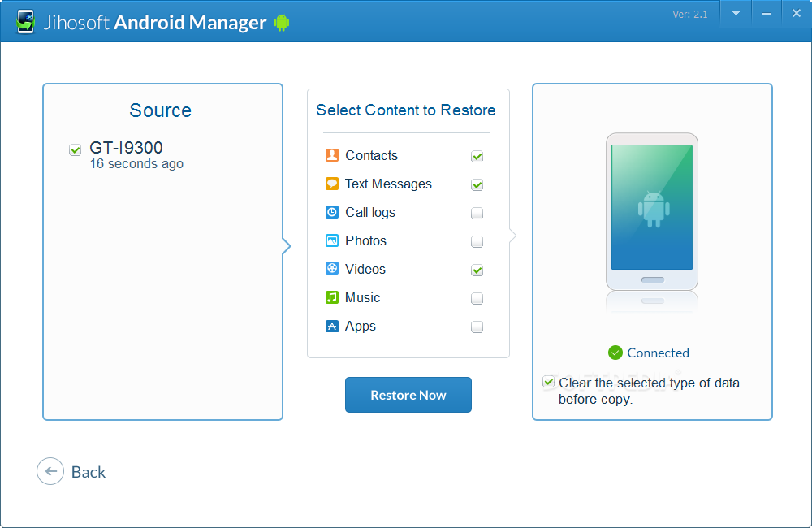Click the blue Apps icon
Screen dimensions: 812x528
[x=332, y=326]
